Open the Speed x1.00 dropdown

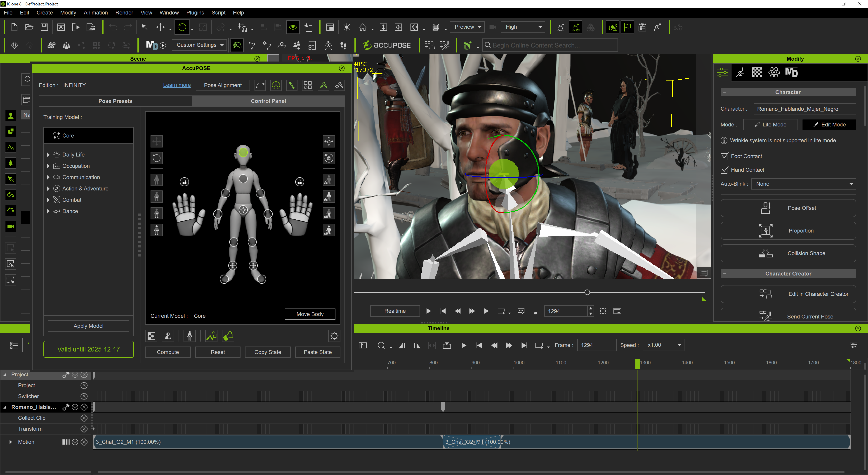(663, 345)
